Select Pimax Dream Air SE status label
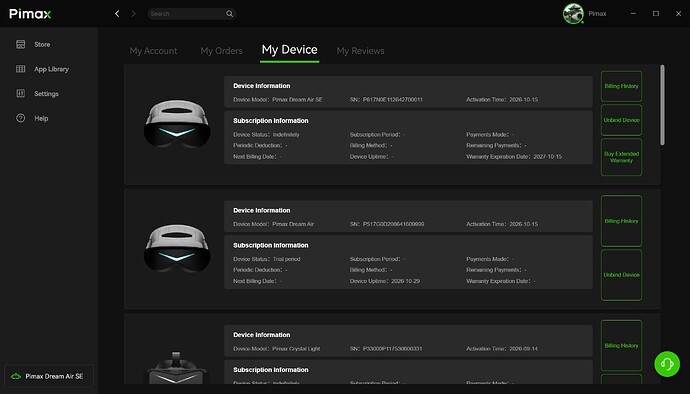The height and width of the screenshot is (394, 690). 54,376
